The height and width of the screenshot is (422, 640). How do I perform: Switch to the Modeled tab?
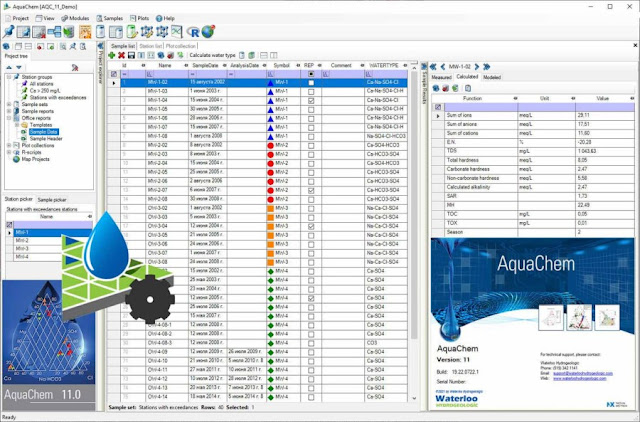491,77
